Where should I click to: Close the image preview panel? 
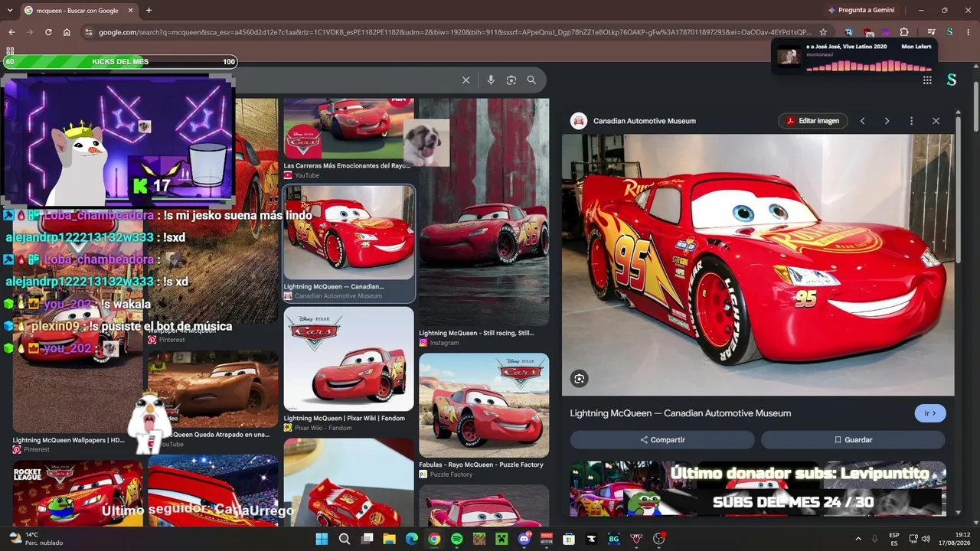click(936, 121)
